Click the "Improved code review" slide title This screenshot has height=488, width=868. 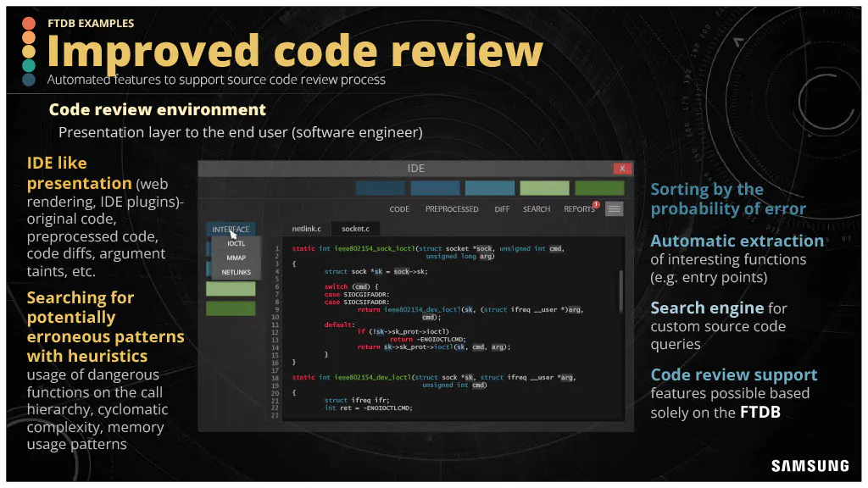(295, 51)
